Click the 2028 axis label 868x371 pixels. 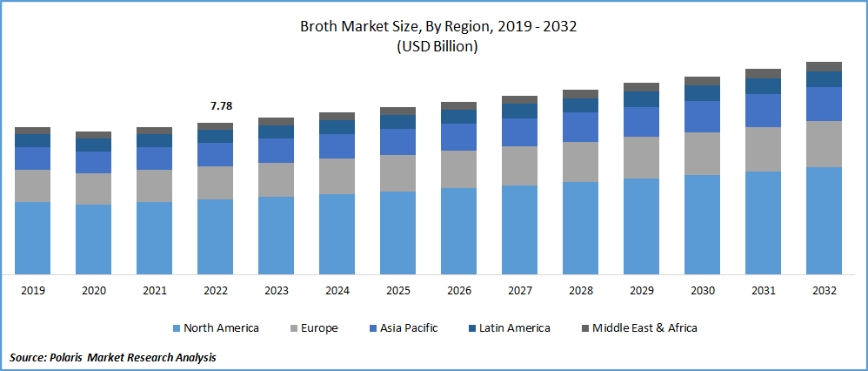tap(581, 291)
